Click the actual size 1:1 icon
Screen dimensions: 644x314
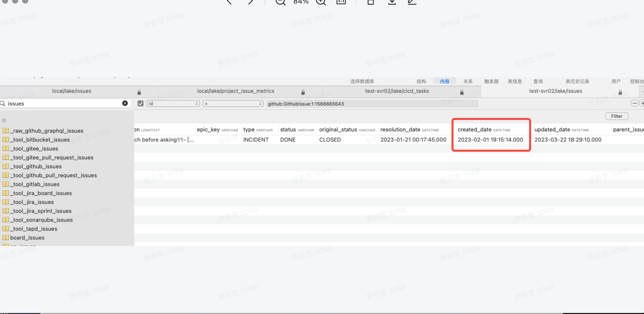click(341, 2)
